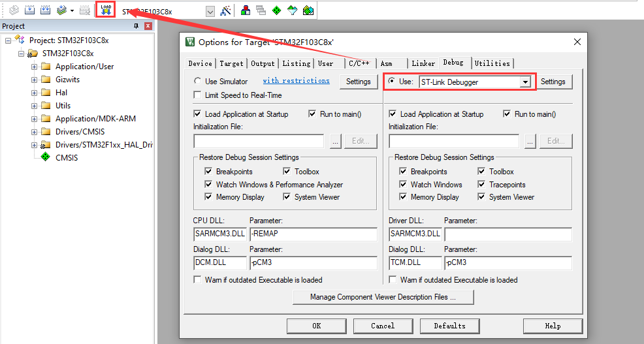Click the Hal folder icon

[x=46, y=92]
